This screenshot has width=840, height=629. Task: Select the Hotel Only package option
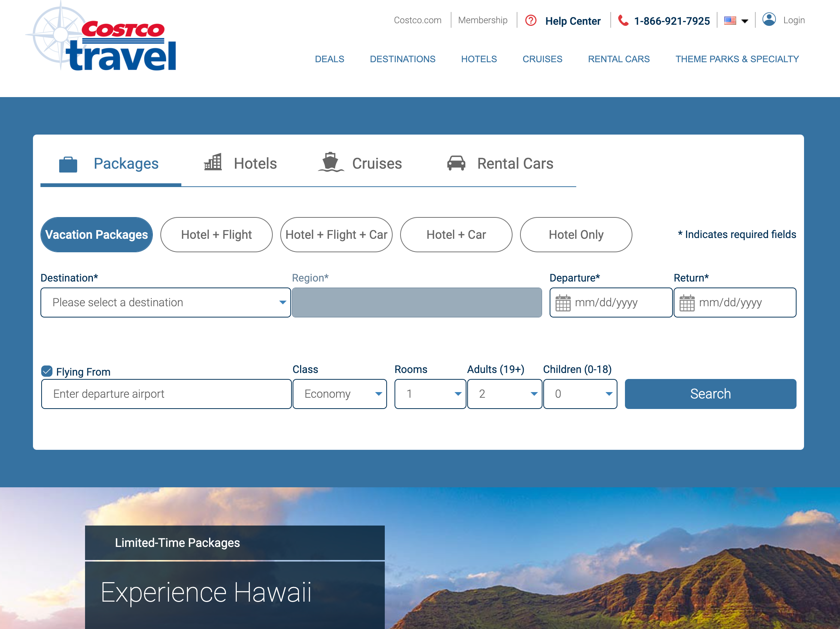tap(577, 235)
